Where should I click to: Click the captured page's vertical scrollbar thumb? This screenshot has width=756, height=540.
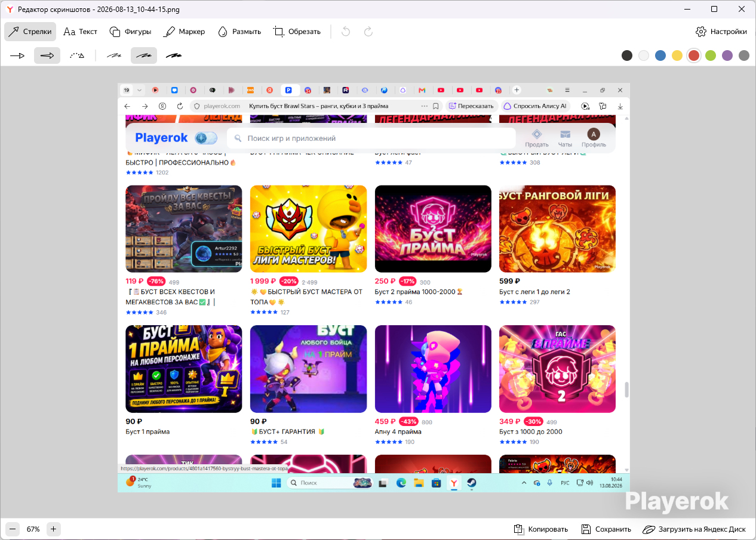626,390
